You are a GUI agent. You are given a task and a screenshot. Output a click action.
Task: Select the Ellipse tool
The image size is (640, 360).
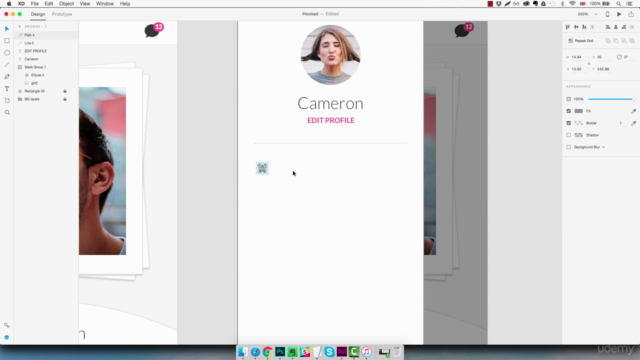coord(7,53)
